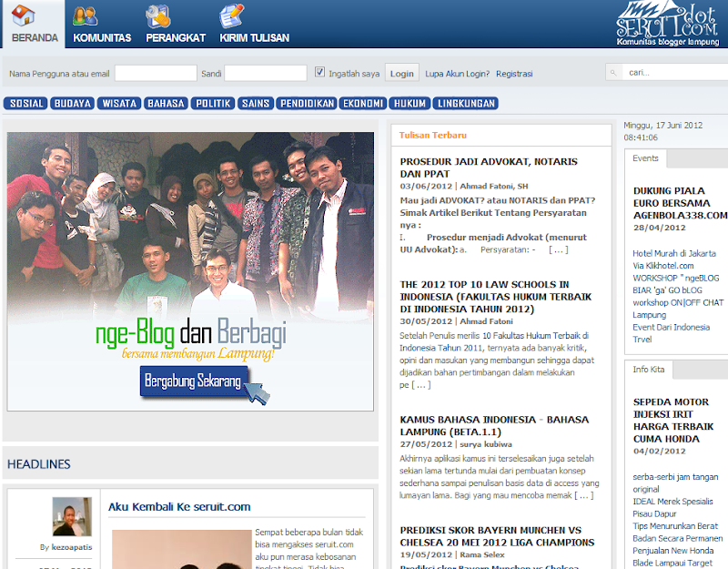
Task: Open the KOMUNITAS menu label
Action: click(x=102, y=38)
